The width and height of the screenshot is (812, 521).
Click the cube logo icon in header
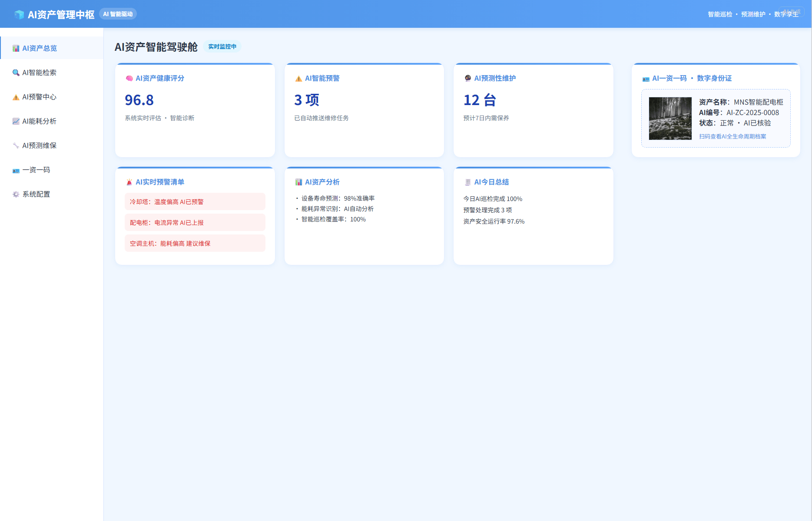tap(19, 15)
